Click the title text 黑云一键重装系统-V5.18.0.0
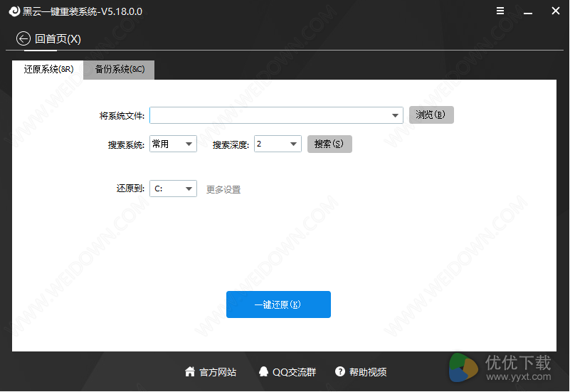 click(83, 11)
